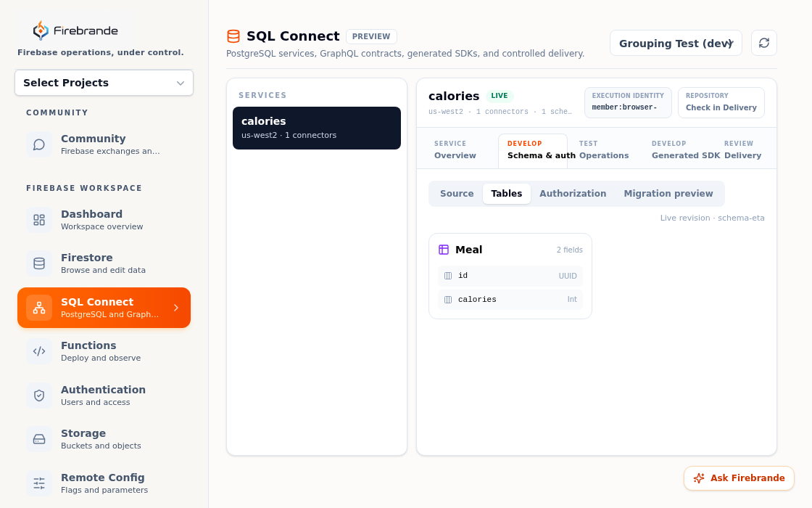Click the Remote Config sliders icon

[39, 483]
